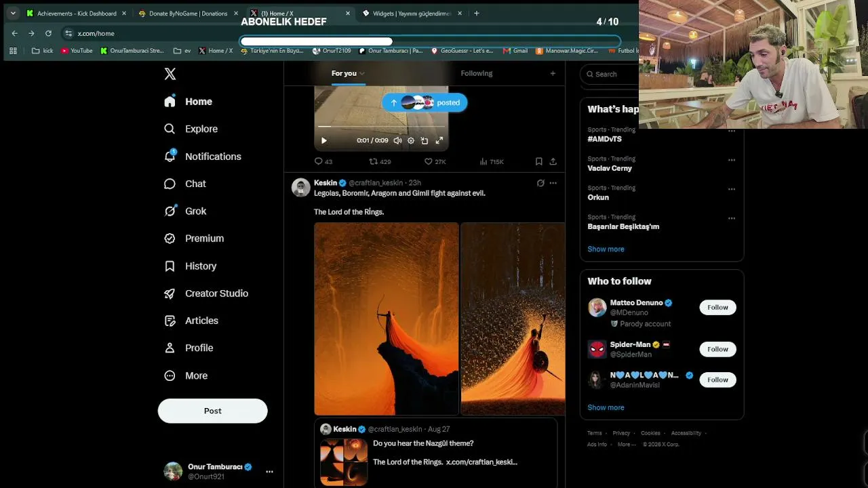
Task: Mute the video with the speaker icon
Action: point(397,140)
